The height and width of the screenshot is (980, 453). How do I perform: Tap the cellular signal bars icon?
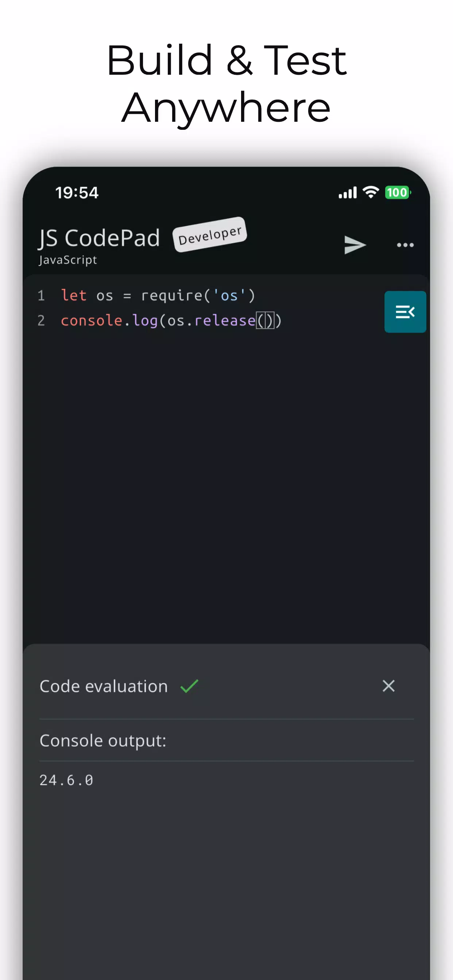coord(348,192)
